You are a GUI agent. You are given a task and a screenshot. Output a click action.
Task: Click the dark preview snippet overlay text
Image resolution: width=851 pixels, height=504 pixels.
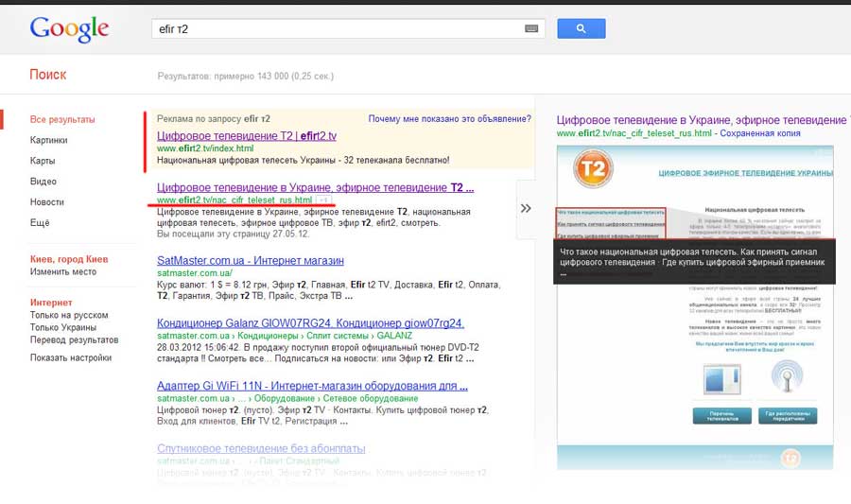(694, 262)
